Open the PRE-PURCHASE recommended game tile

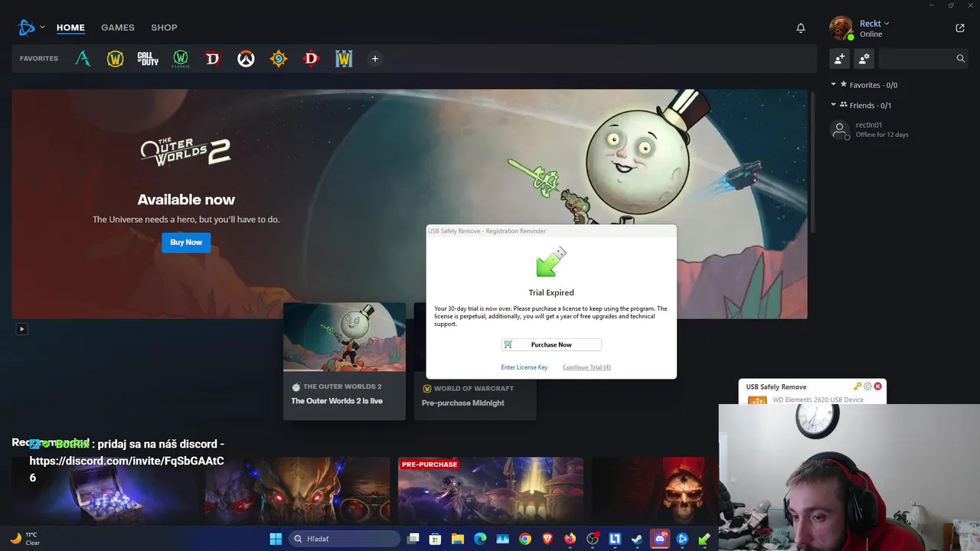coord(491,492)
